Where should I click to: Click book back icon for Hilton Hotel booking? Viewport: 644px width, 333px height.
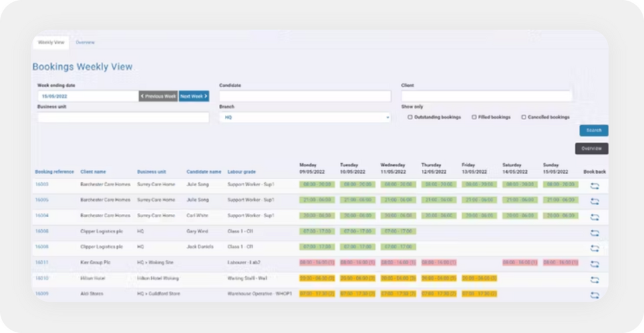pos(594,280)
